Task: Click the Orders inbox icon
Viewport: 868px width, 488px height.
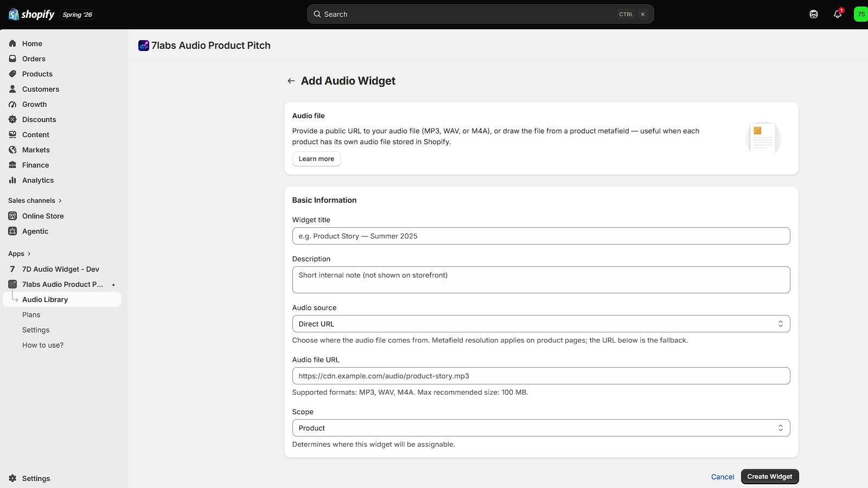Action: [12, 59]
